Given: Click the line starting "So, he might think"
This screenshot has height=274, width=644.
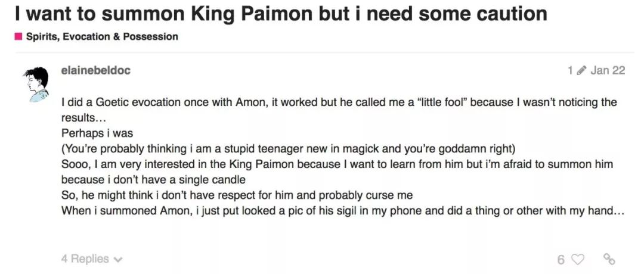Looking at the screenshot, I should (237, 195).
